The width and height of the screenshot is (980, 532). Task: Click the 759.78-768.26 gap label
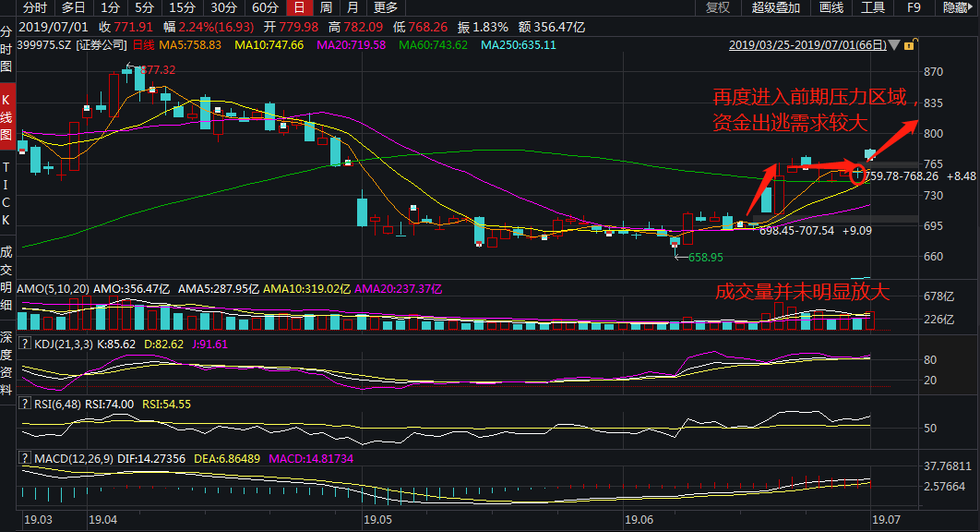902,175
